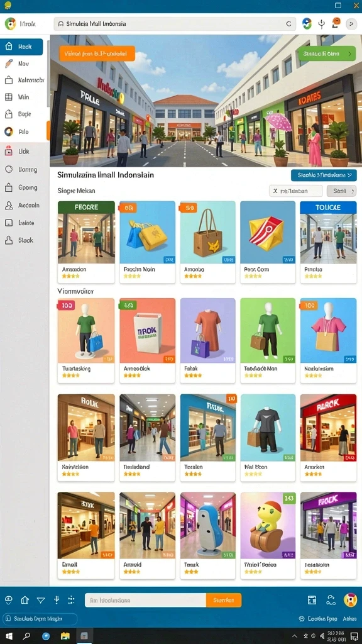The height and width of the screenshot is (644, 362).
Task: Click the microphone icon in the top toolbar
Action: click(x=321, y=24)
